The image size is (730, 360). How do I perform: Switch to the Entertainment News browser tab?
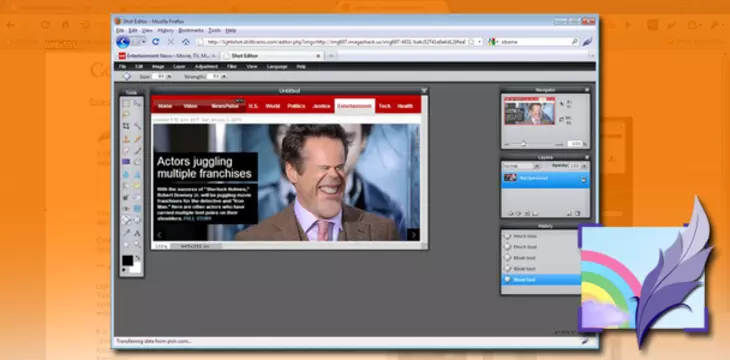167,56
